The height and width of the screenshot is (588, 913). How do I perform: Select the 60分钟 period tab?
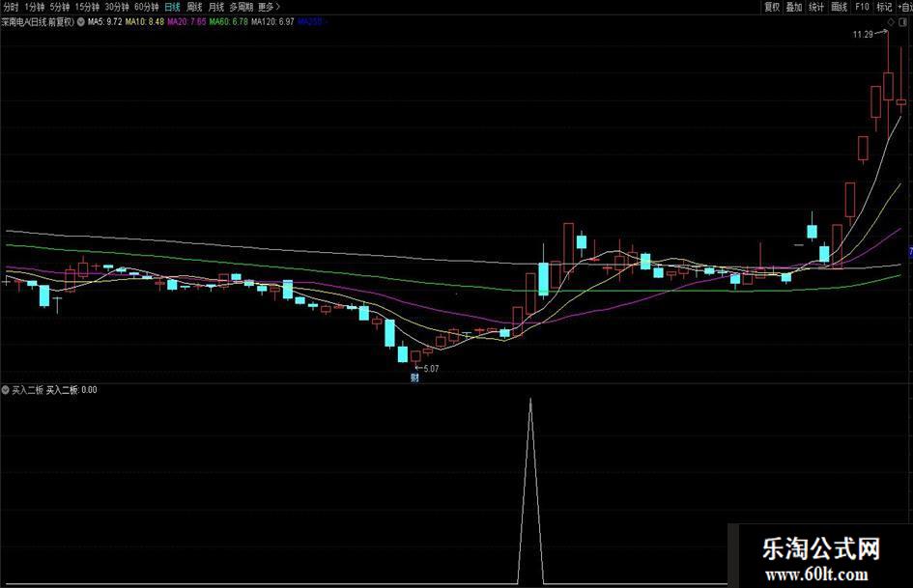coord(146,7)
